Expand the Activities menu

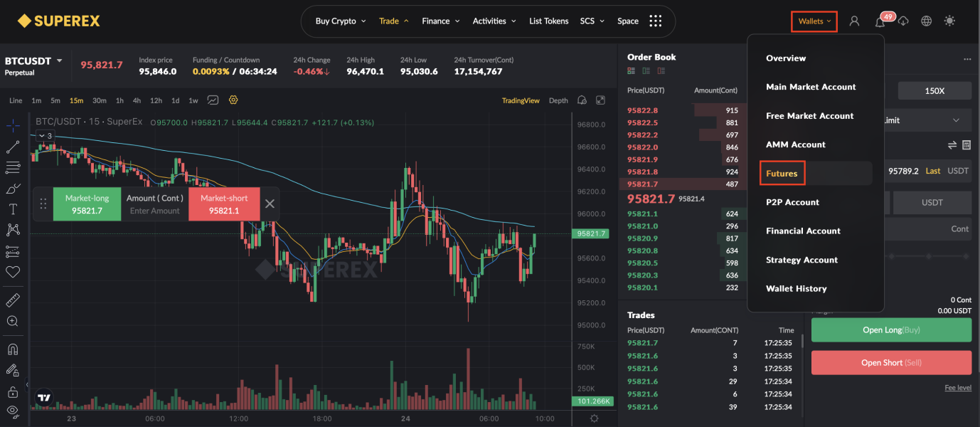[x=494, y=21]
